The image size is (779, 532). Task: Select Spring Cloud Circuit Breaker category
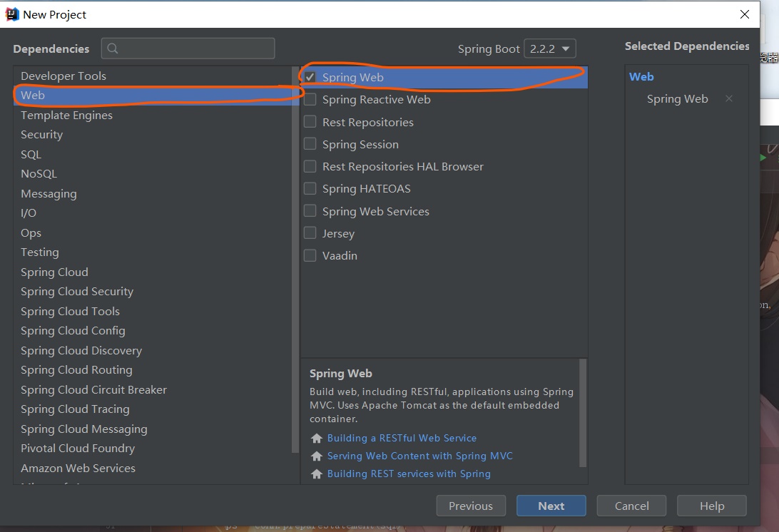pos(153,390)
